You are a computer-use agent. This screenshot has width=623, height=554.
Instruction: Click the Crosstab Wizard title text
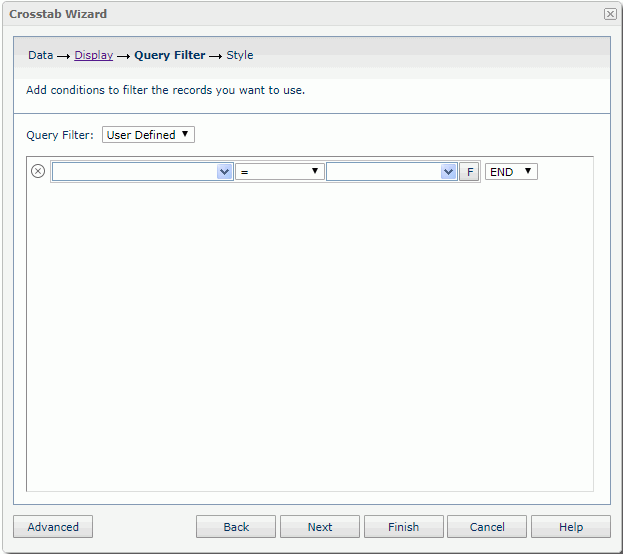[x=58, y=14]
